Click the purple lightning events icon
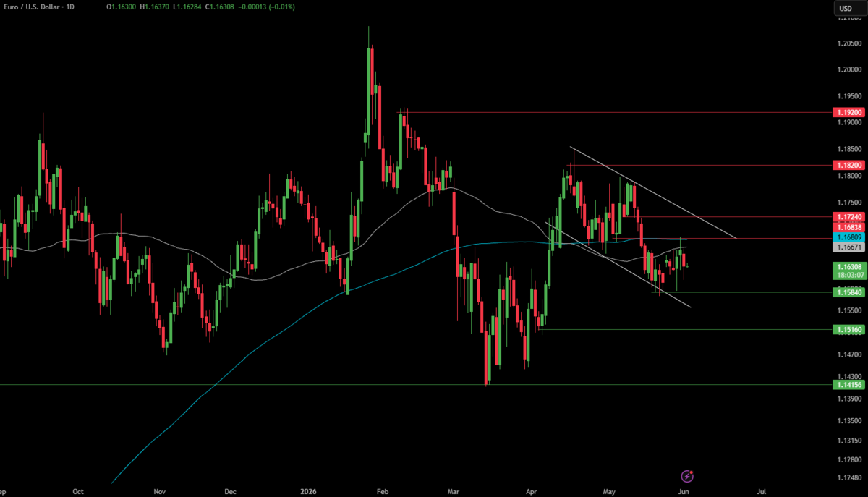This screenshot has height=497, width=868. pyautogui.click(x=687, y=476)
